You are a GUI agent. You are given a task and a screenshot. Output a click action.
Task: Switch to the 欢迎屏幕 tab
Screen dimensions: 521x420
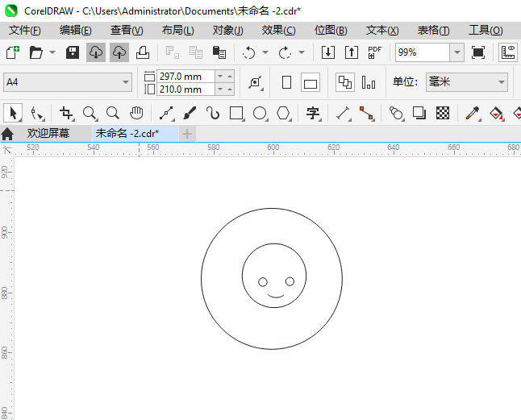tap(48, 133)
